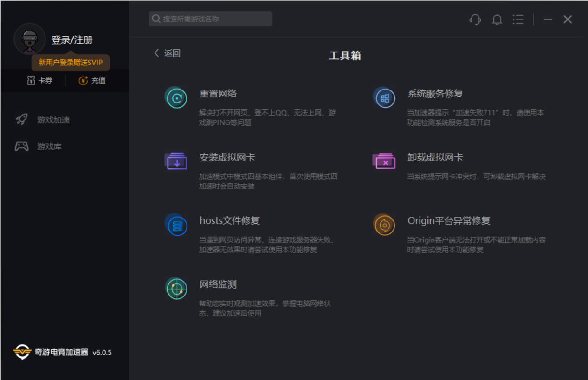Click the 网卡冲突 description text
The image size is (588, 380).
(x=477, y=176)
